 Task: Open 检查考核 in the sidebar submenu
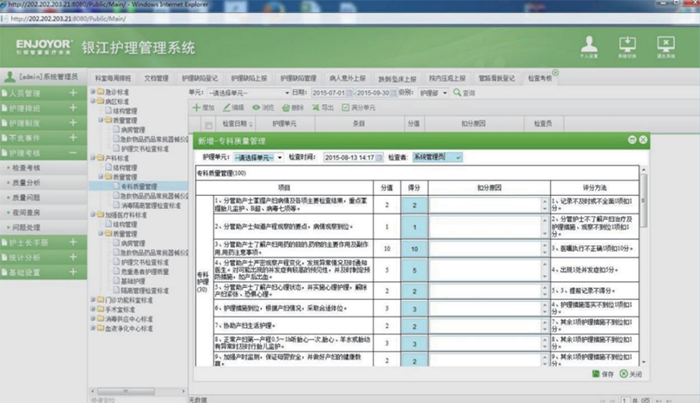(26, 168)
